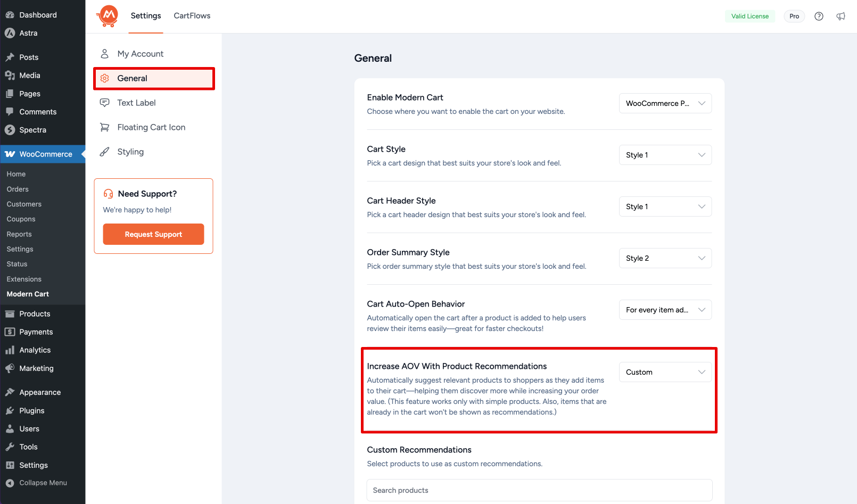The image size is (857, 504).
Task: Open the Order Summary Style dropdown
Action: pyautogui.click(x=665, y=258)
